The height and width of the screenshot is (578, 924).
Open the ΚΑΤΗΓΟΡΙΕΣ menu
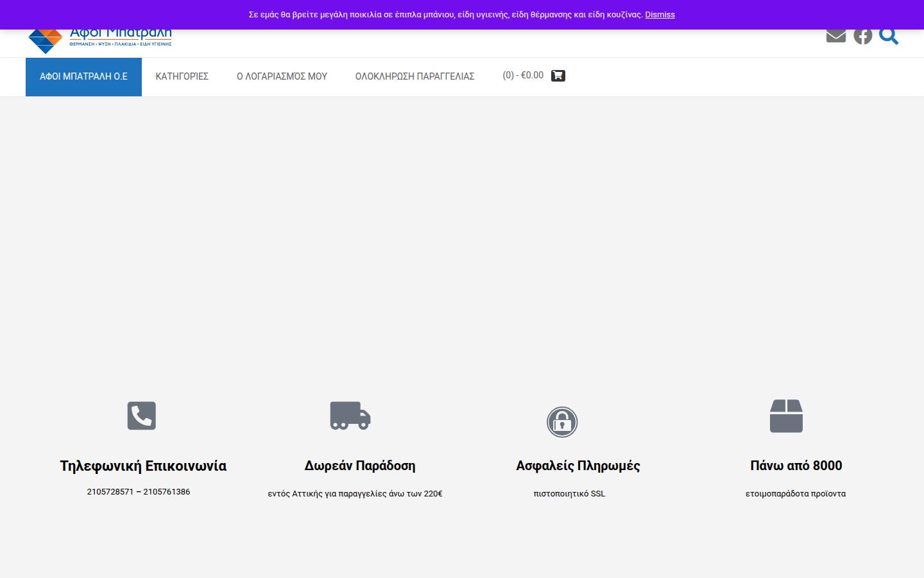(x=182, y=76)
